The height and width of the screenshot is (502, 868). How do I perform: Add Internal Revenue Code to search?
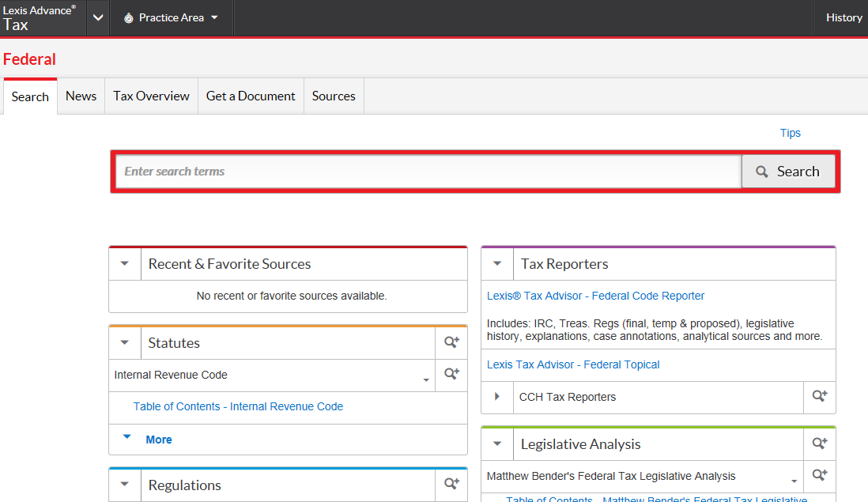click(x=451, y=375)
